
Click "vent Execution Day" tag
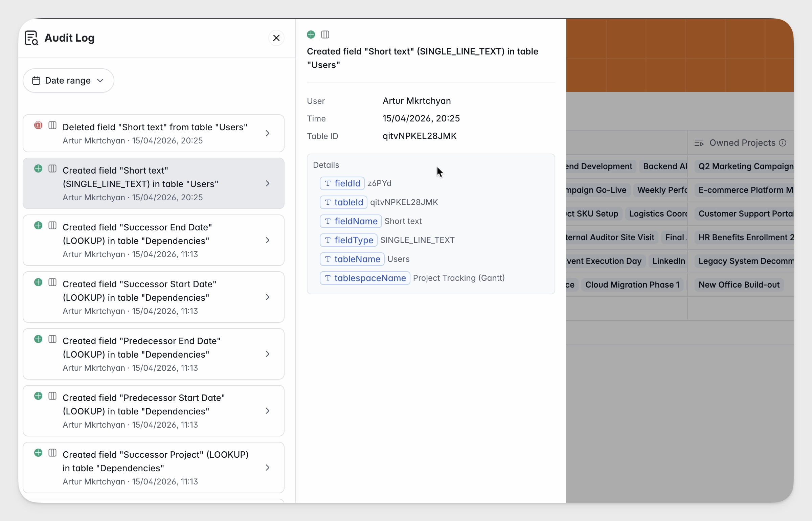(606, 261)
